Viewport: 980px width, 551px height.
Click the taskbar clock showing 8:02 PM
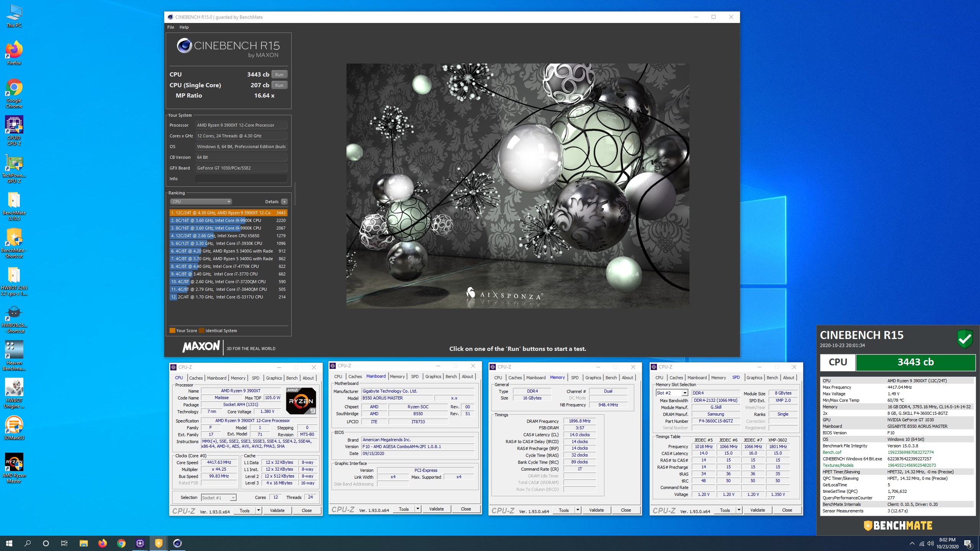947,543
